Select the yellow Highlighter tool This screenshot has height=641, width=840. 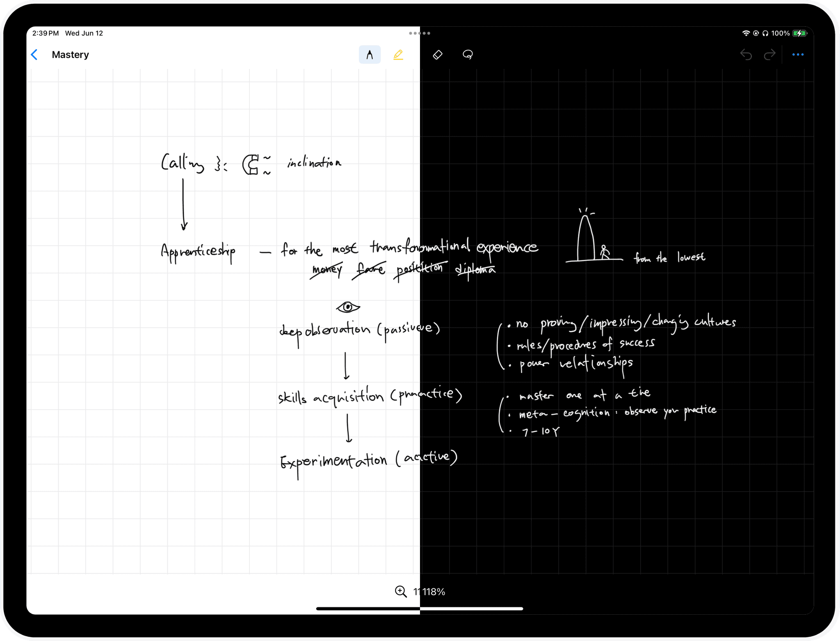tap(398, 55)
